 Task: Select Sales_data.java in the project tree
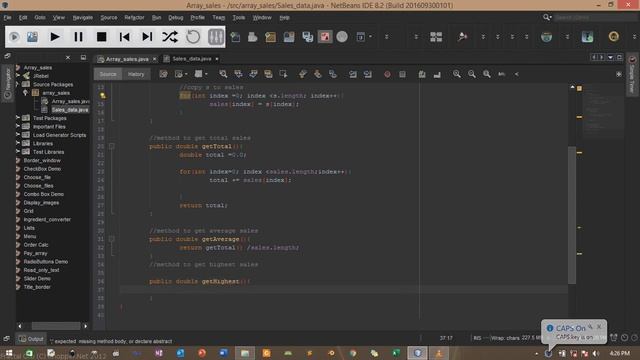[70, 110]
